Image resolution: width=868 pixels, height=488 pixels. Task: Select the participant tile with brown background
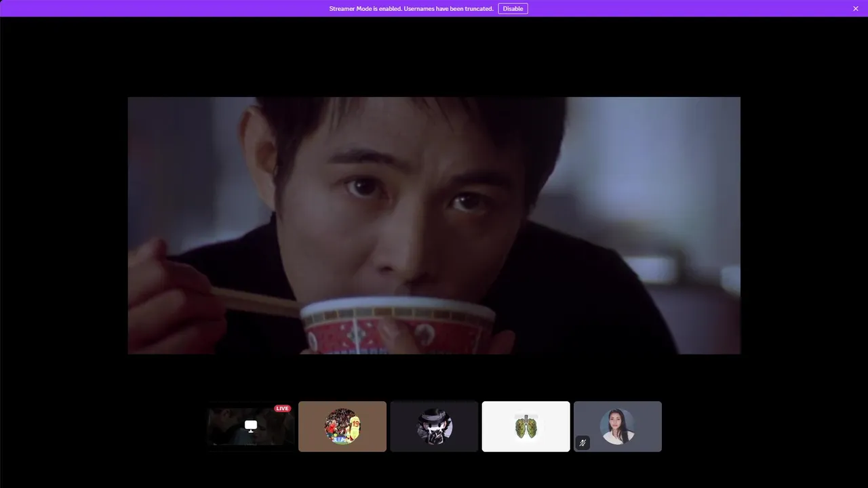pos(342,426)
